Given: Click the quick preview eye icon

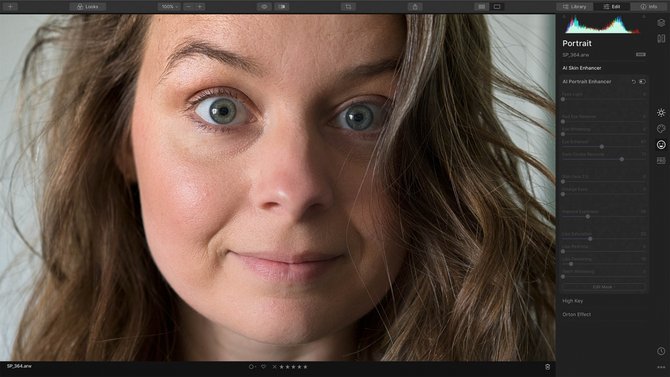Looking at the screenshot, I should click(x=264, y=6).
